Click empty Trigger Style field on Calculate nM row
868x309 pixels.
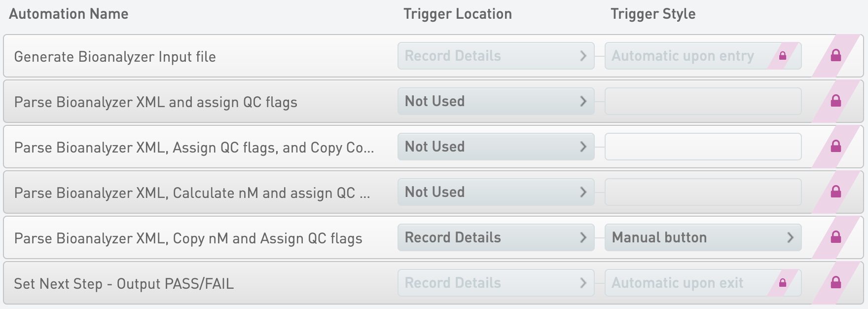(x=703, y=192)
